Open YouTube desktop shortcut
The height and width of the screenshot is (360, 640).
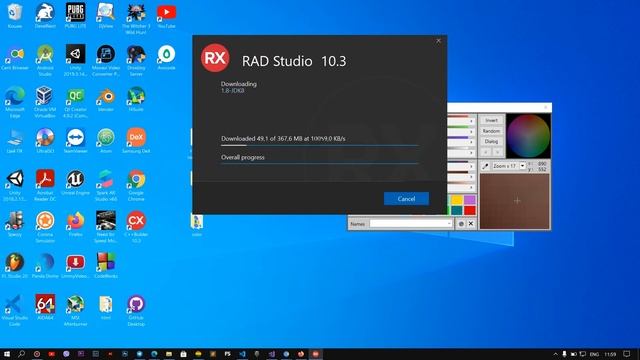pyautogui.click(x=167, y=16)
